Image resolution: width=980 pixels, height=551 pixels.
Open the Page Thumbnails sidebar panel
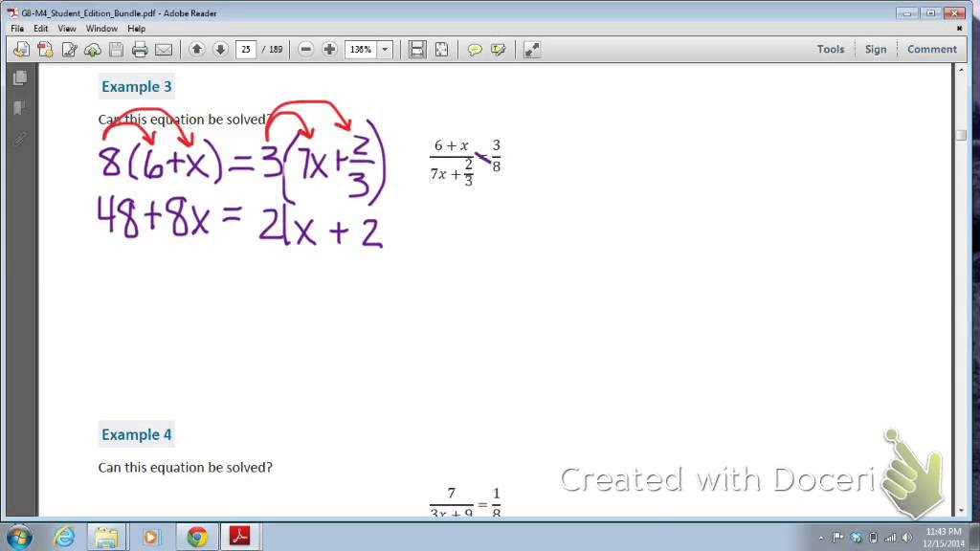pos(20,78)
